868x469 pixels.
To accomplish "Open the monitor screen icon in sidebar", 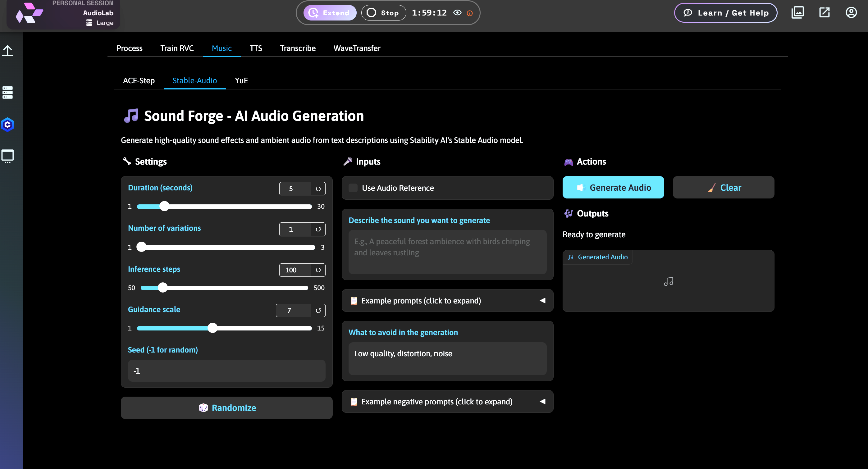I will coord(7,156).
